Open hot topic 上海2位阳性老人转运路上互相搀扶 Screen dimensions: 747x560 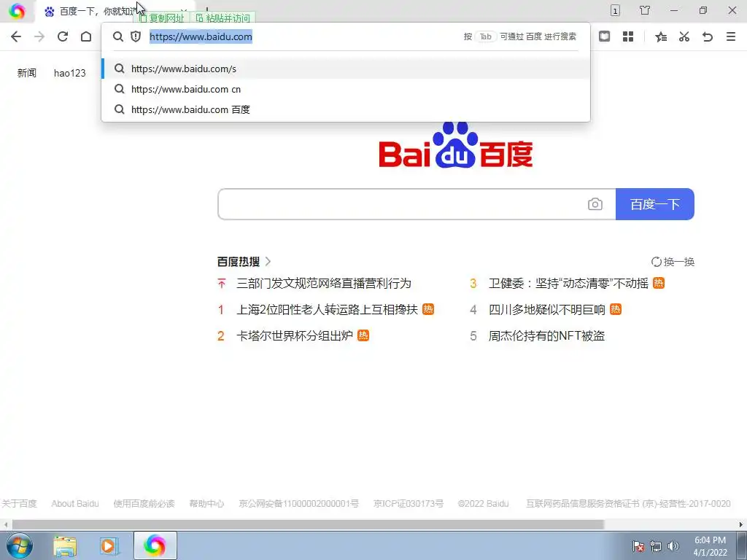coord(327,309)
